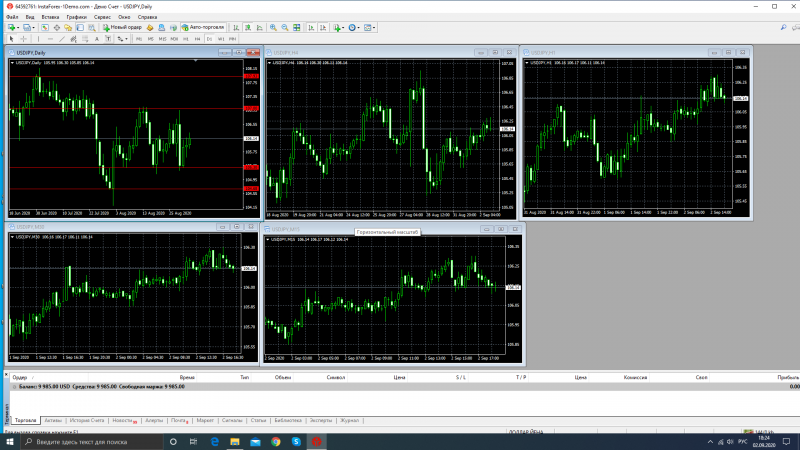This screenshot has width=800, height=450.
Task: Open the Сервис menu
Action: [x=102, y=17]
